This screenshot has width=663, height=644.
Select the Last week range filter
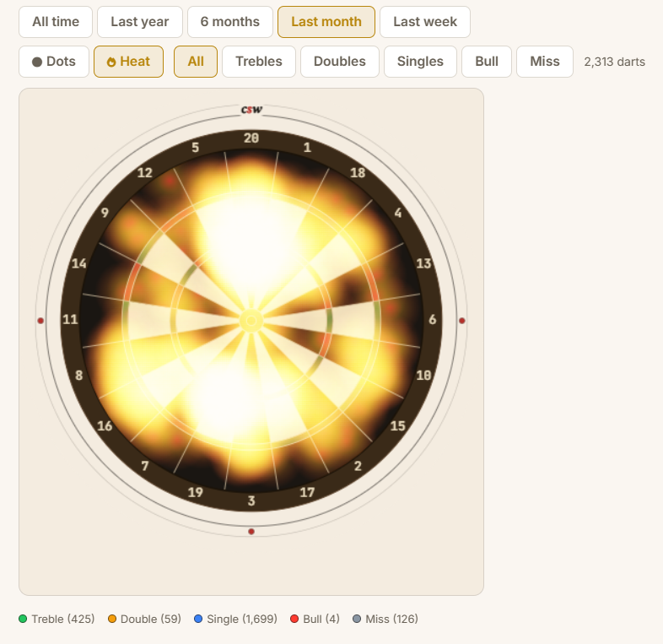click(x=425, y=22)
